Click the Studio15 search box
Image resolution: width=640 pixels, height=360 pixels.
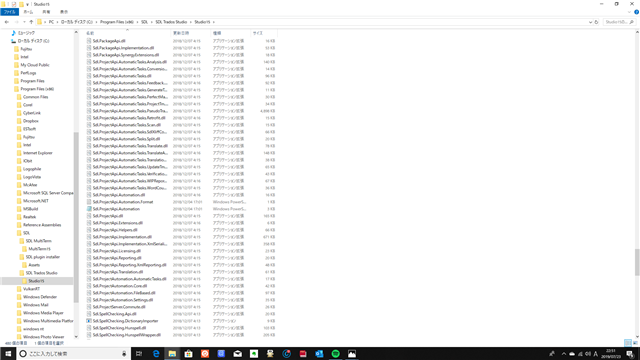pos(619,22)
